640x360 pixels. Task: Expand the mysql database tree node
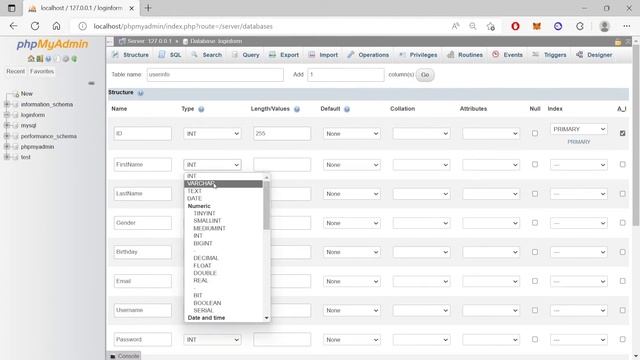(x=7, y=125)
